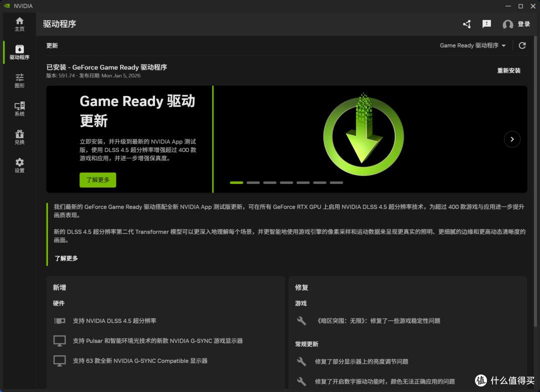Click 修复了开启数字振动功能时 fix text

pyautogui.click(x=384, y=381)
